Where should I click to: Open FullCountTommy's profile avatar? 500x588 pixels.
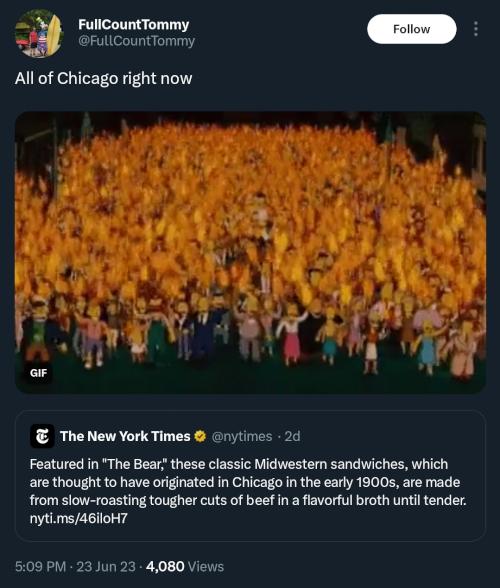(39, 33)
